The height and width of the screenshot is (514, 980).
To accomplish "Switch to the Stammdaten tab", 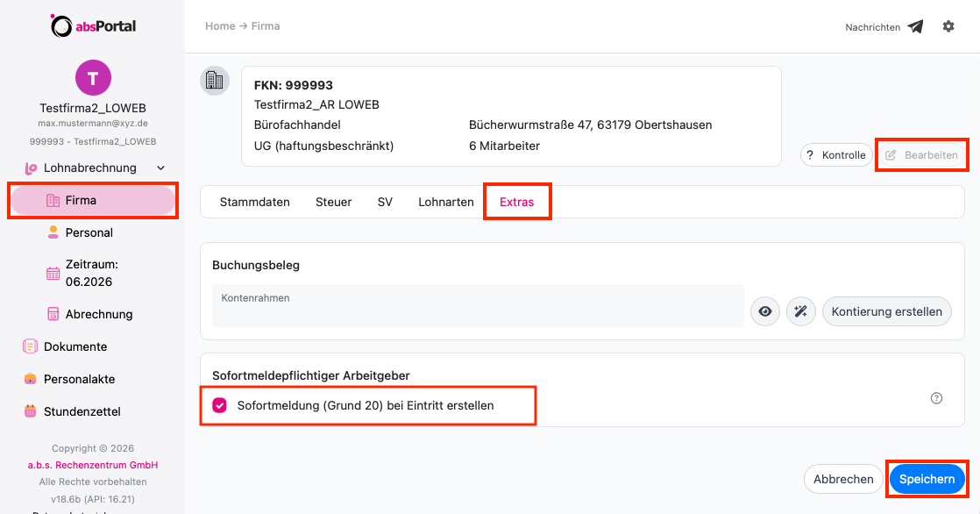I will click(x=254, y=202).
